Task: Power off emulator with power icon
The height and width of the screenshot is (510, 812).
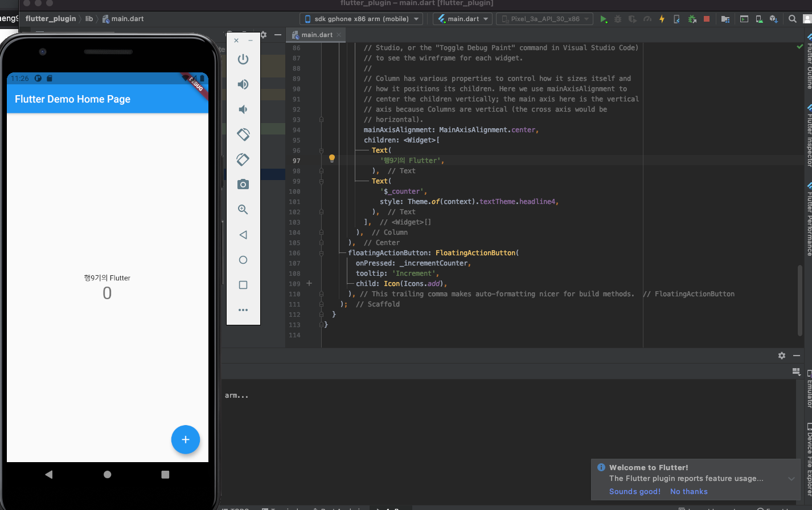Action: [x=243, y=59]
